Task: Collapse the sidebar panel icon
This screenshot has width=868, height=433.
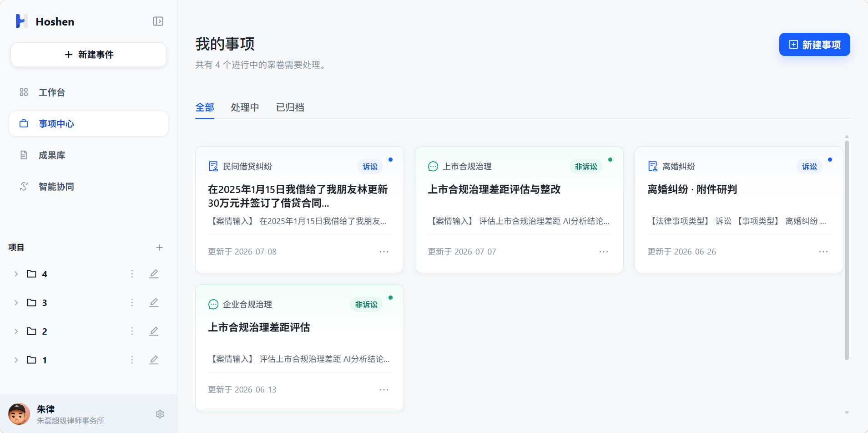Action: pos(158,21)
